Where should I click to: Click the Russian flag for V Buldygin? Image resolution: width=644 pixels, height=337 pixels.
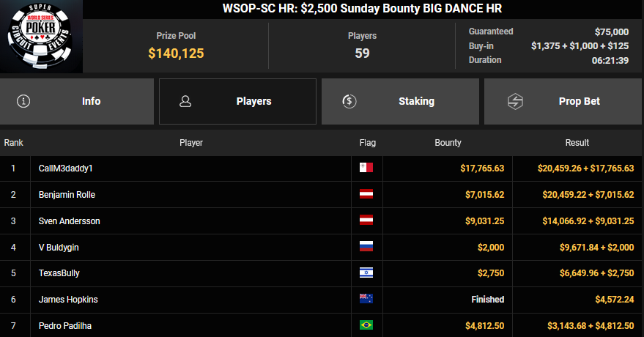point(366,248)
